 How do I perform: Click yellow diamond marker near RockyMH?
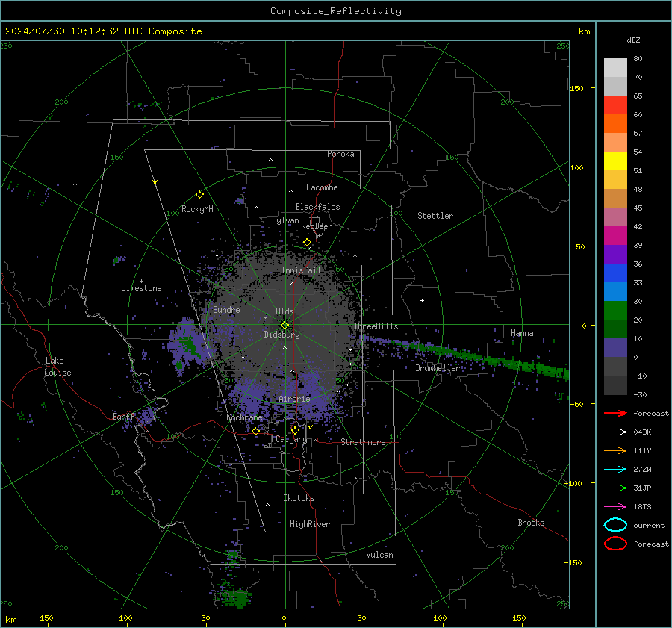(x=199, y=195)
